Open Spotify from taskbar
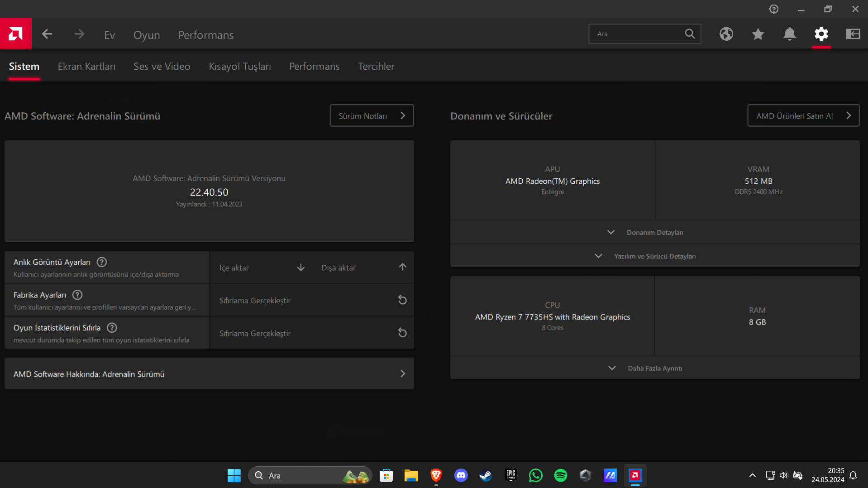 coord(561,475)
